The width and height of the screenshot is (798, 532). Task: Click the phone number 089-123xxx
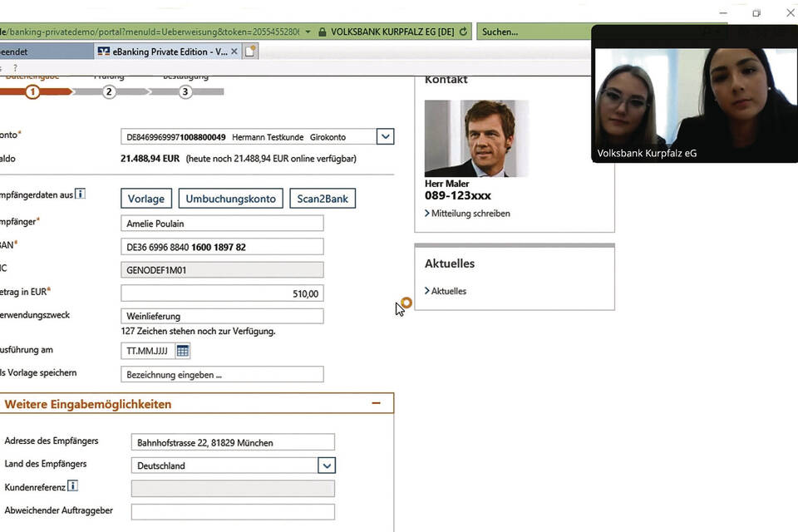458,195
